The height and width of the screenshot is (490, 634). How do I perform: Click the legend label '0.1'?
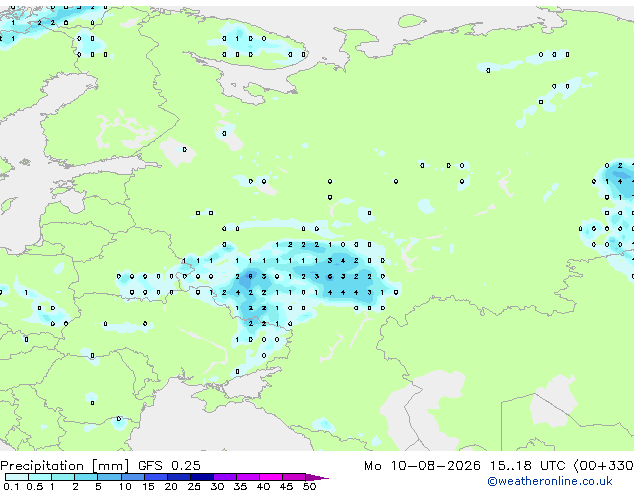pyautogui.click(x=11, y=486)
